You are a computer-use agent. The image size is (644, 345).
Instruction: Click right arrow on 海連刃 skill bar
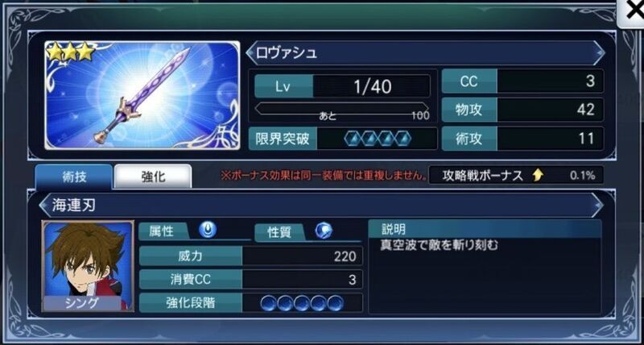(x=598, y=205)
